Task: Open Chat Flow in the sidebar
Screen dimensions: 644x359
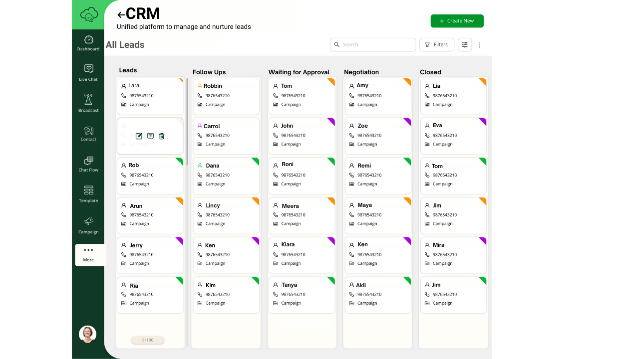Action: (x=88, y=164)
